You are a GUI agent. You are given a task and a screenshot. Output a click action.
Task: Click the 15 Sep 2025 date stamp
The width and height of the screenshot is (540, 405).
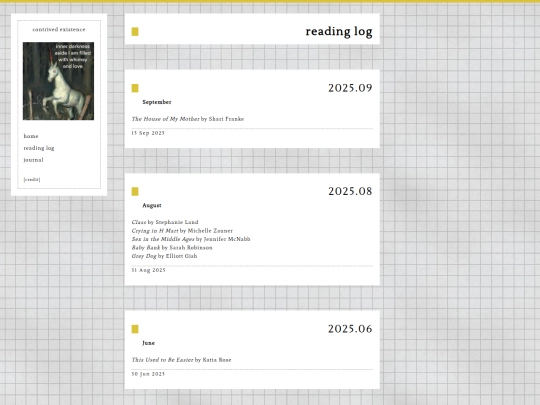148,133
